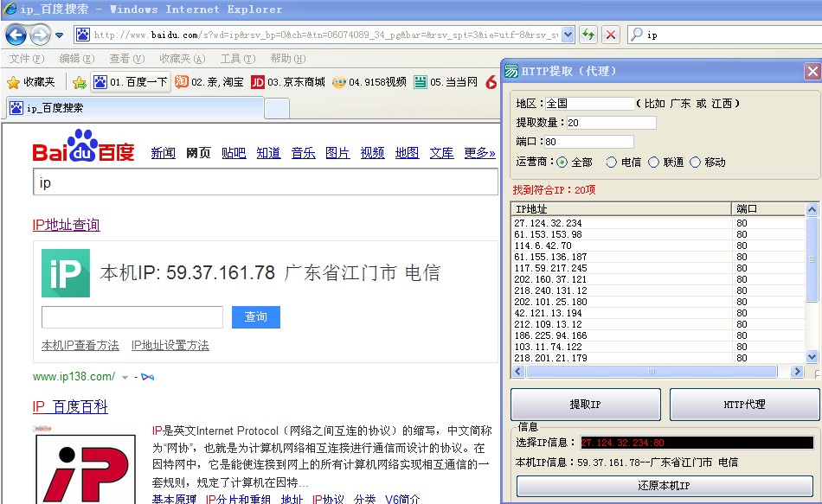The width and height of the screenshot is (822, 504).
Task: Stop loading with the red X icon
Action: tap(611, 35)
